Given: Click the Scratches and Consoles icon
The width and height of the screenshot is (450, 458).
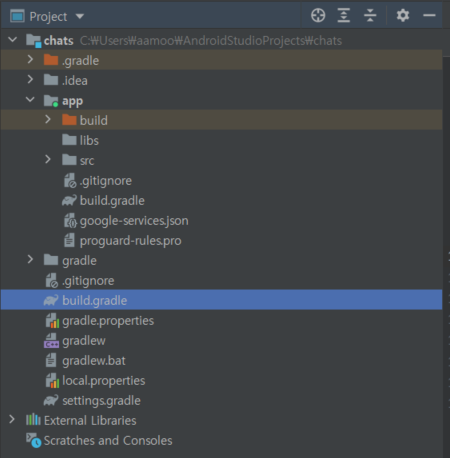Looking at the screenshot, I should [x=34, y=440].
